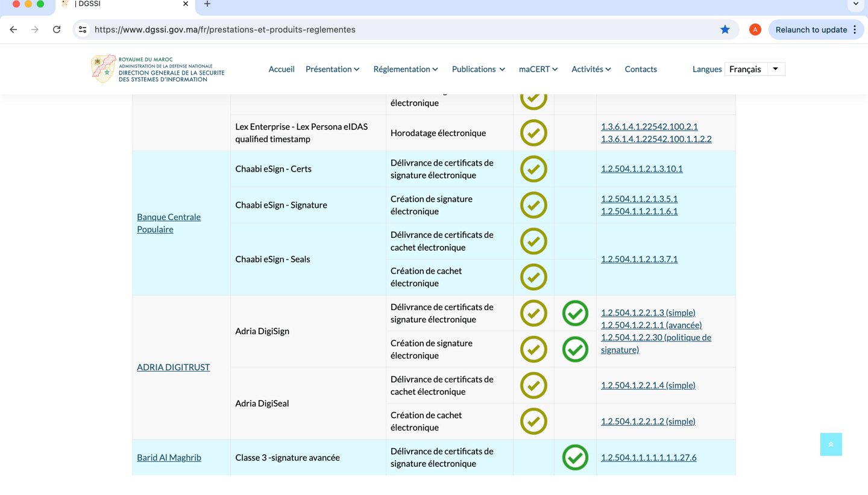Viewport: 868px width, 495px height.
Task: Open OID link 1.2.504.1.1.2.1.3.10.1
Action: pyautogui.click(x=642, y=169)
